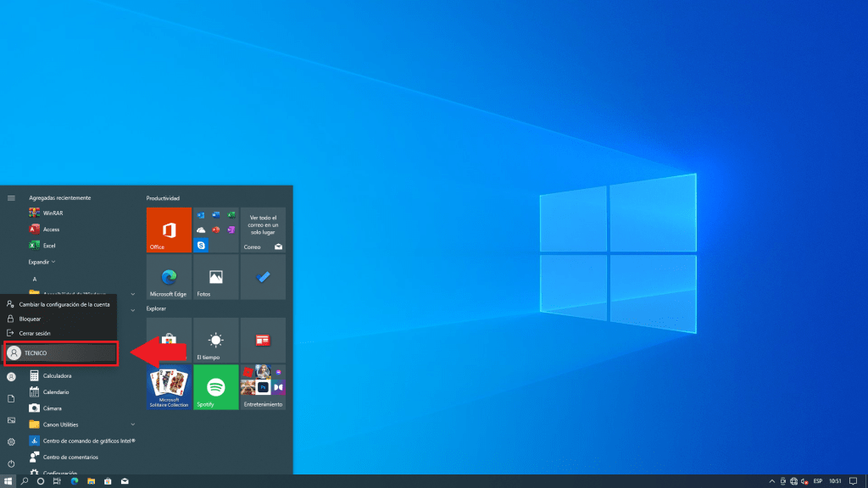The width and height of the screenshot is (868, 488).
Task: Open the notification center icon
Action: (x=853, y=481)
